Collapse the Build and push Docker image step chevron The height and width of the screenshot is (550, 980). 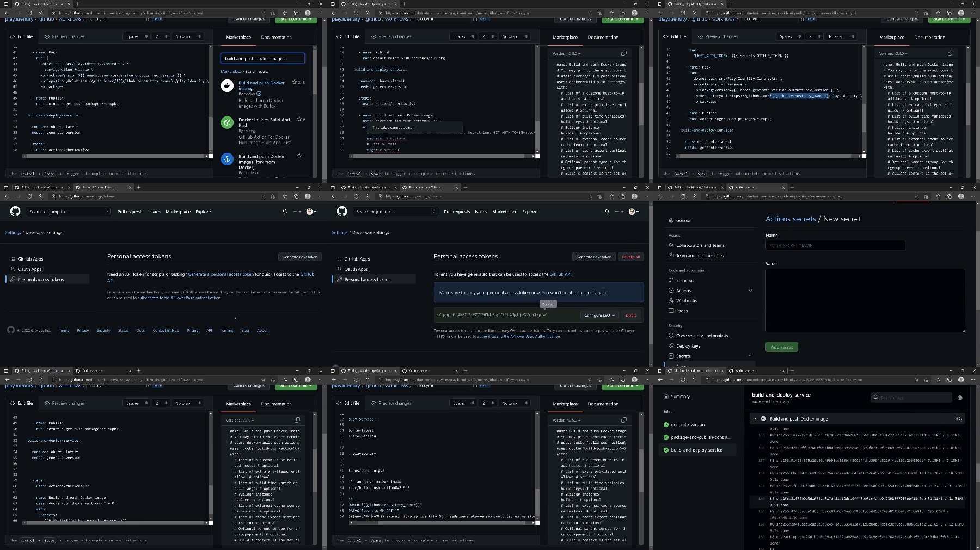[754, 419]
